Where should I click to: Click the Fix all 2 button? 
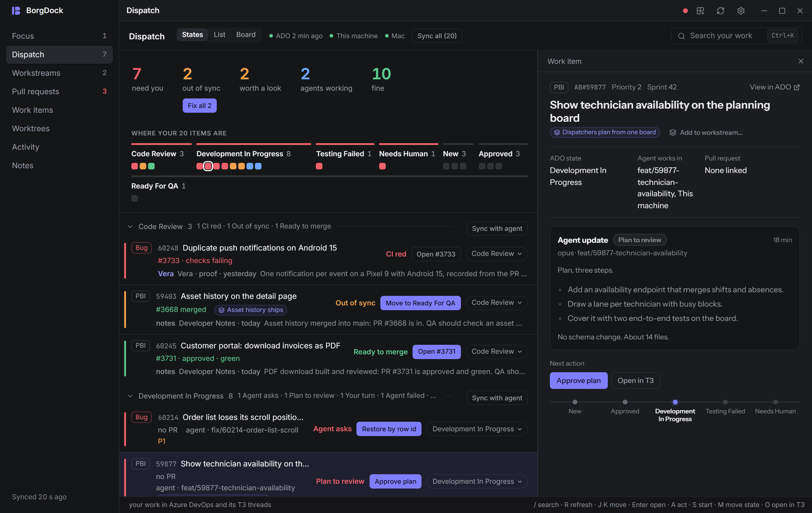click(x=200, y=106)
